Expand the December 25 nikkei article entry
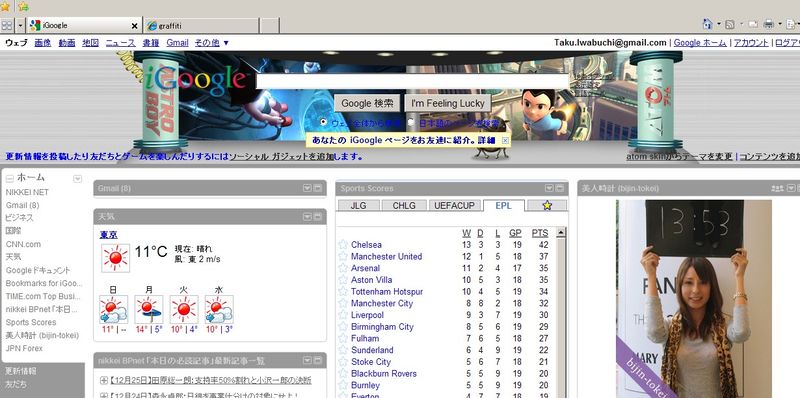 (x=104, y=381)
